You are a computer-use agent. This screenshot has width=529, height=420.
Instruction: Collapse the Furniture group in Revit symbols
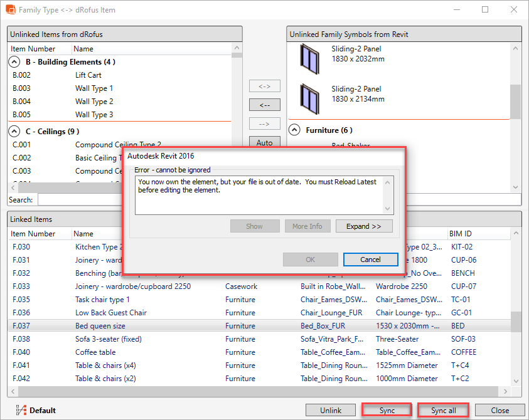(x=294, y=129)
